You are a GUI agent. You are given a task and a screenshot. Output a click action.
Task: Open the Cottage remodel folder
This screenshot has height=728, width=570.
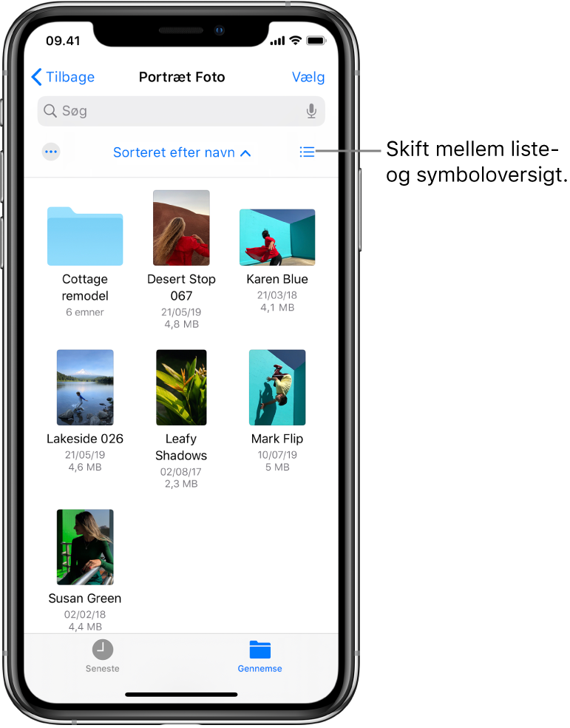pyautogui.click(x=85, y=236)
